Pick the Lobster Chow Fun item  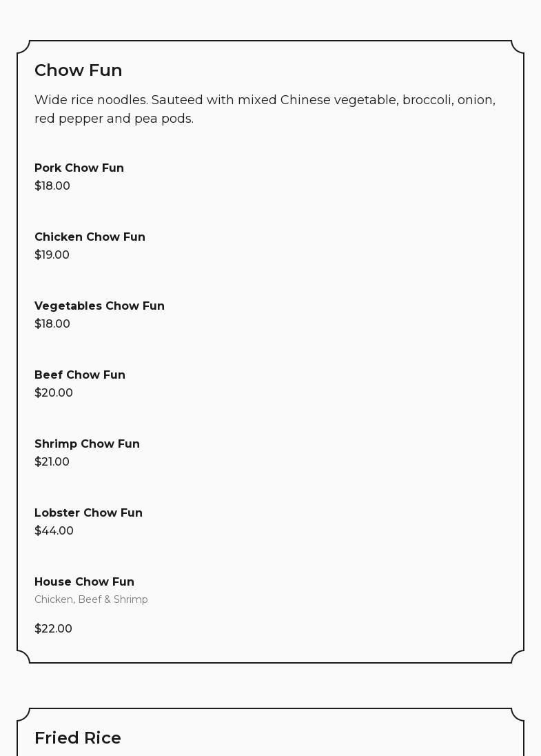tap(88, 513)
